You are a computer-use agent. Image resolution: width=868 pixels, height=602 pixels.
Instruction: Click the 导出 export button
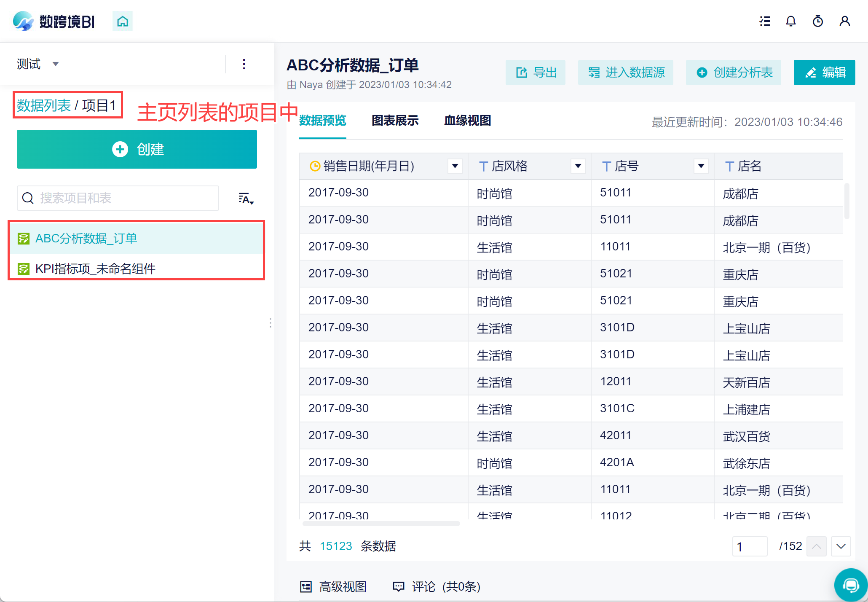click(536, 73)
